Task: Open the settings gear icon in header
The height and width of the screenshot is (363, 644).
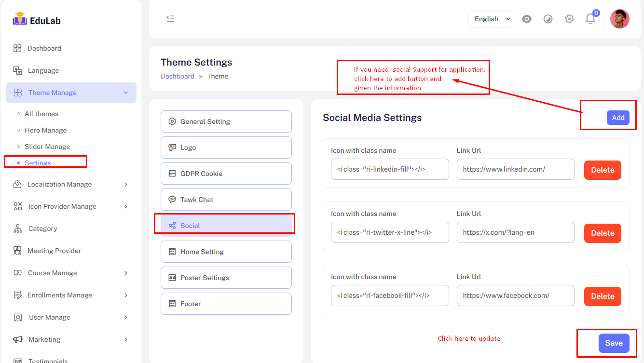Action: (x=569, y=19)
